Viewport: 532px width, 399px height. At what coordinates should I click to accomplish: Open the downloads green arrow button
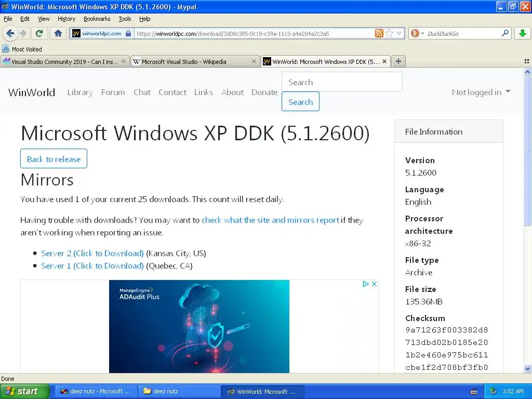523,33
